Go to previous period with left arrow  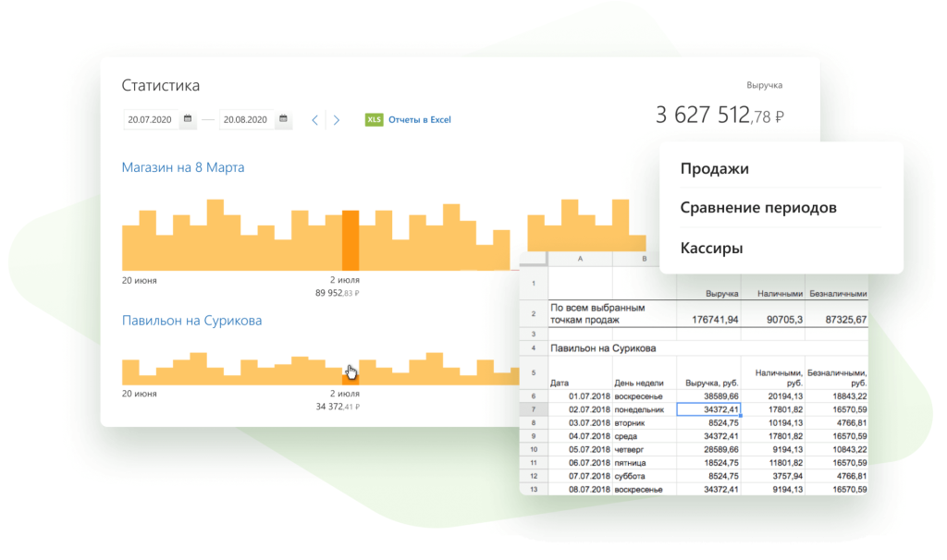pyautogui.click(x=314, y=120)
